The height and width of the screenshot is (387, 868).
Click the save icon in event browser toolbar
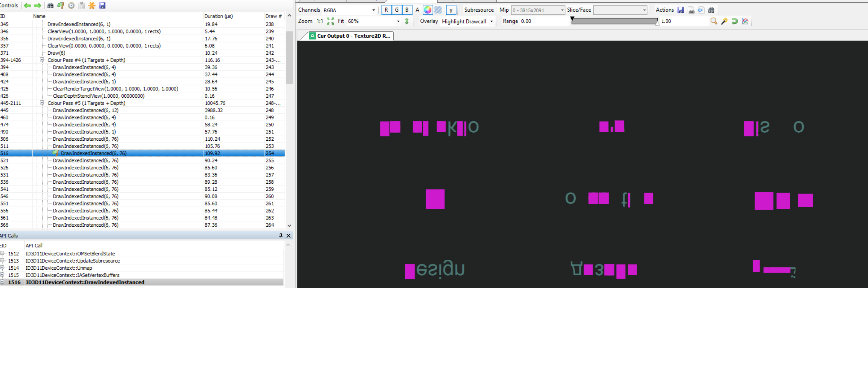(x=102, y=5)
